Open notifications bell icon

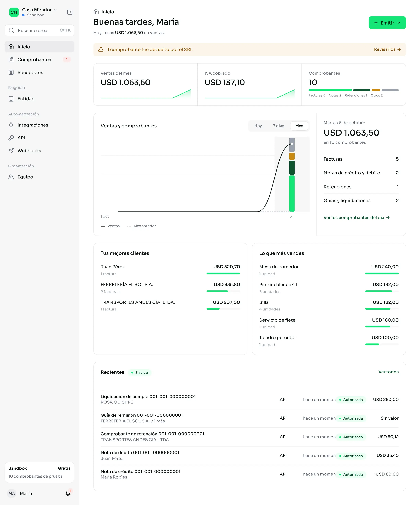coord(68,493)
